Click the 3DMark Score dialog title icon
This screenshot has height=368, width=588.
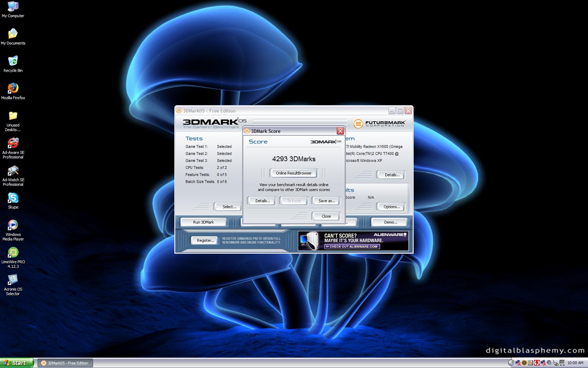(247, 131)
